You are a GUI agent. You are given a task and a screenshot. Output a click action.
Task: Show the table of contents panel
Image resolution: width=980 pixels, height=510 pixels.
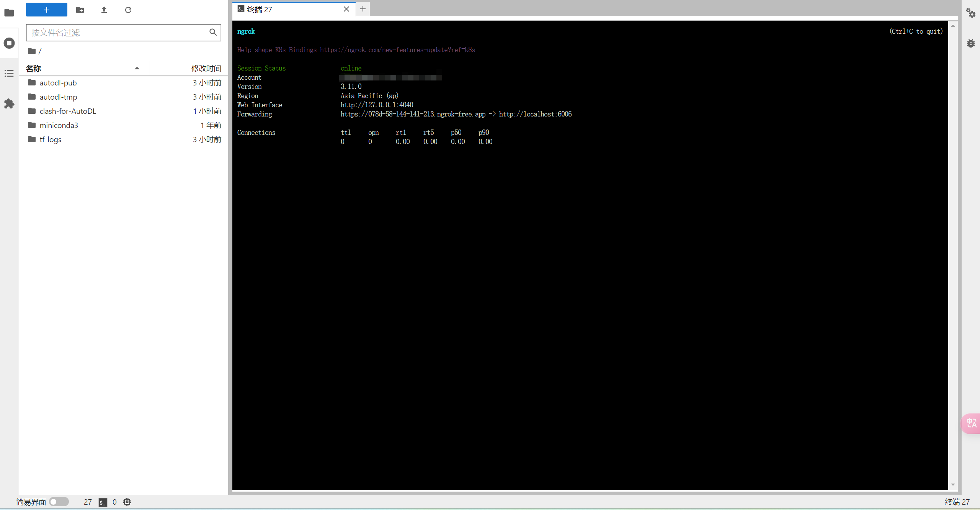(9, 73)
